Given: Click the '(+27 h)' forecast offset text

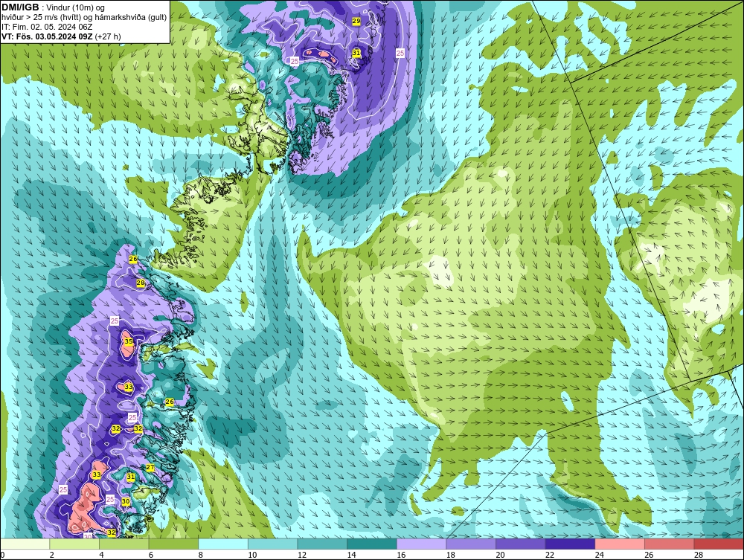Looking at the screenshot, I should coord(108,36).
